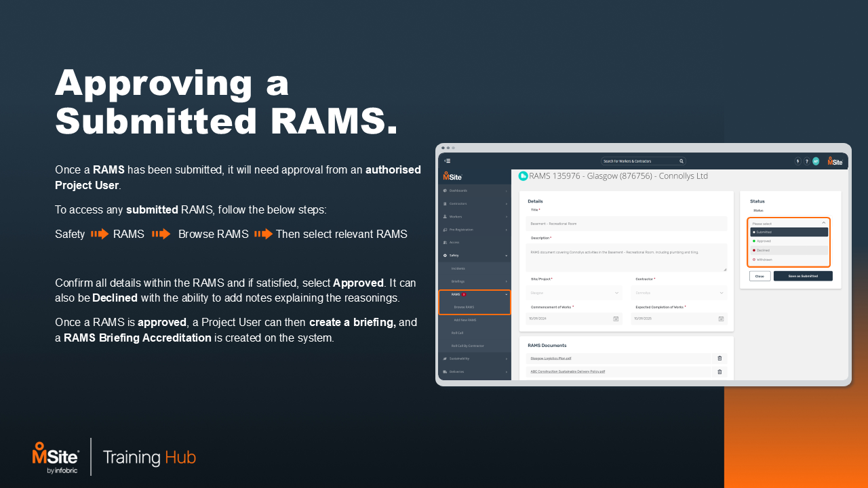868x488 pixels.
Task: Click the Close button in Status panel
Action: [x=759, y=276]
